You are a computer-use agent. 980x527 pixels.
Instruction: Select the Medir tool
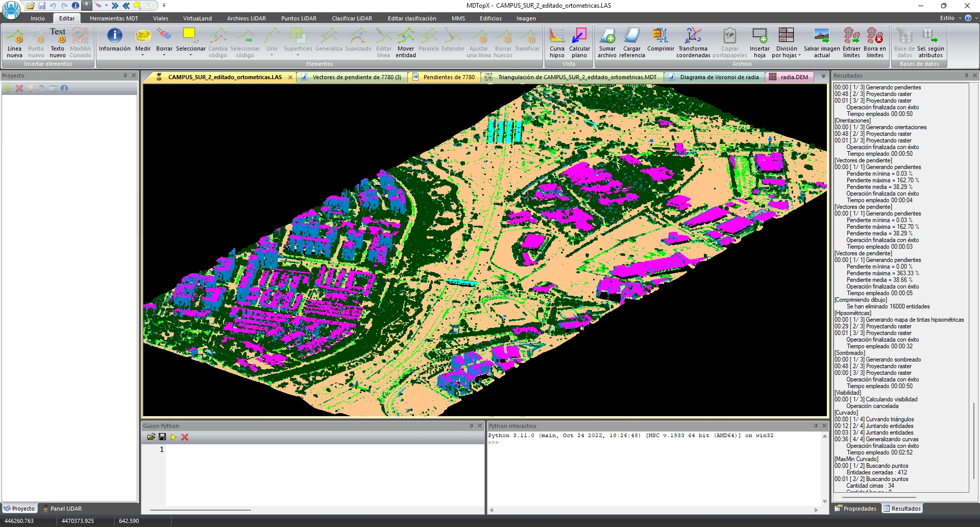click(x=143, y=40)
